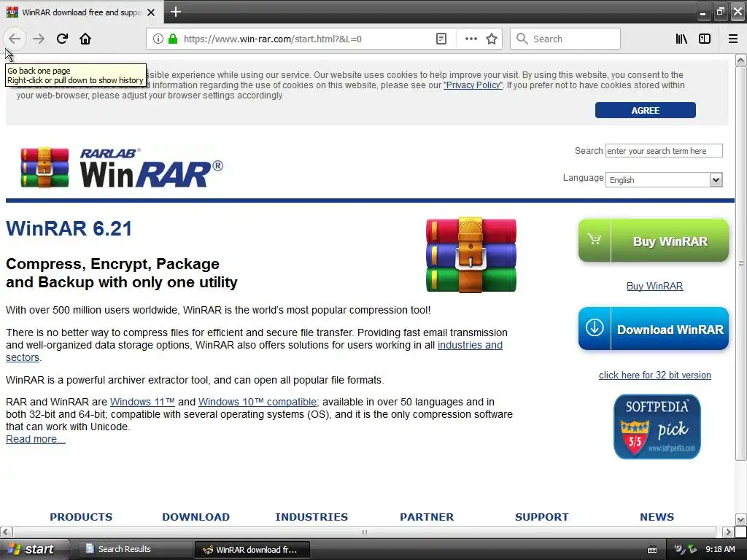747x560 pixels.
Task: Open the NEWS menu
Action: click(x=657, y=517)
